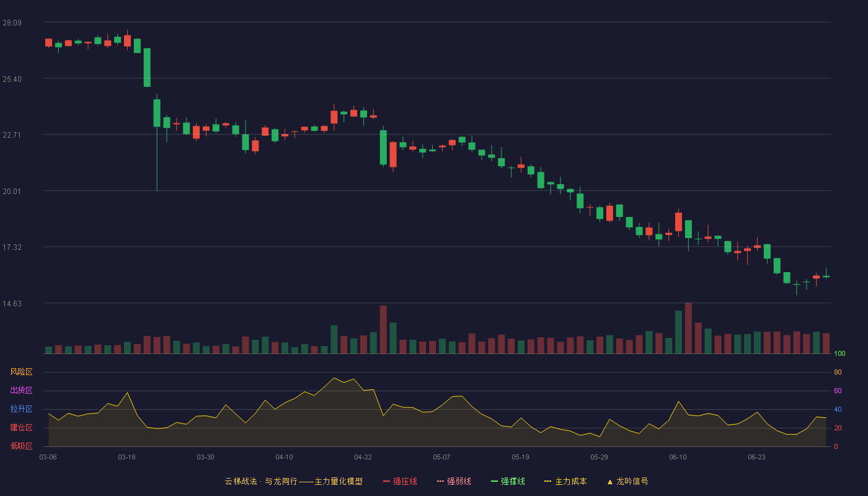Click the 03-18 date label

pos(126,457)
